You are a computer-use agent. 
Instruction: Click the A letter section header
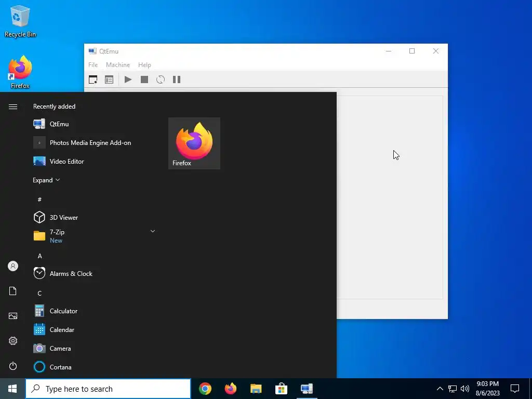pyautogui.click(x=39, y=256)
